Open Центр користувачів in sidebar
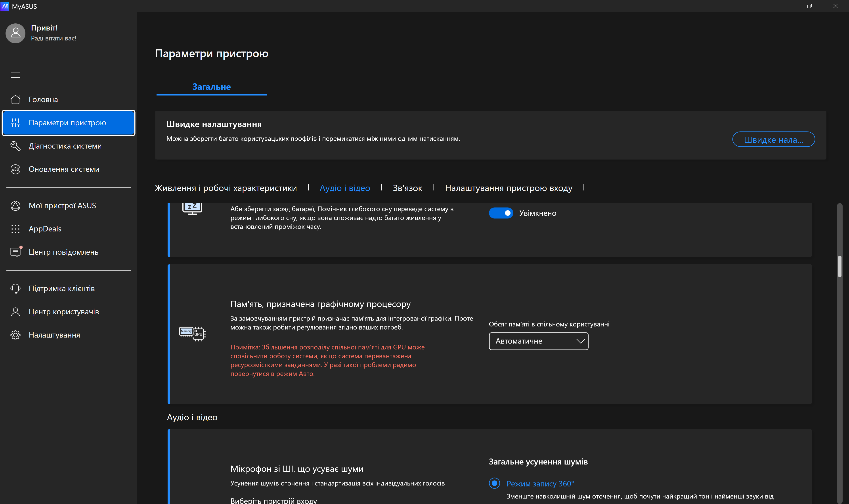Viewport: 849px width, 504px height. click(x=64, y=312)
